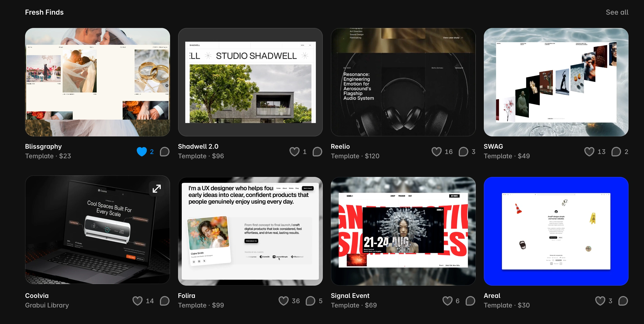The height and width of the screenshot is (324, 644).
Task: Open comments for Areal
Action: point(623,301)
